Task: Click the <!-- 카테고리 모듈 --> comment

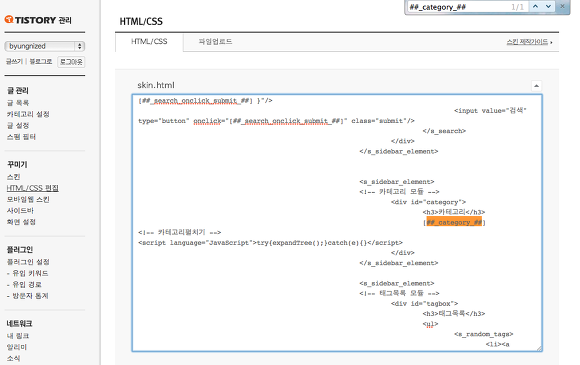Action: click(399, 192)
